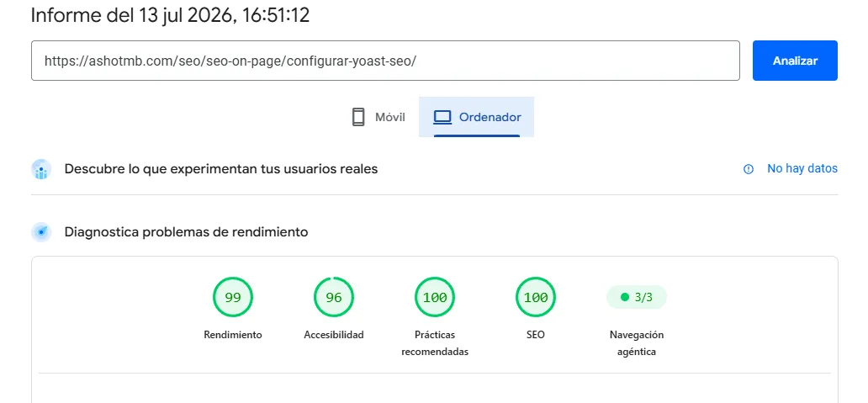
Task: Focus the URL input field
Action: click(385, 61)
